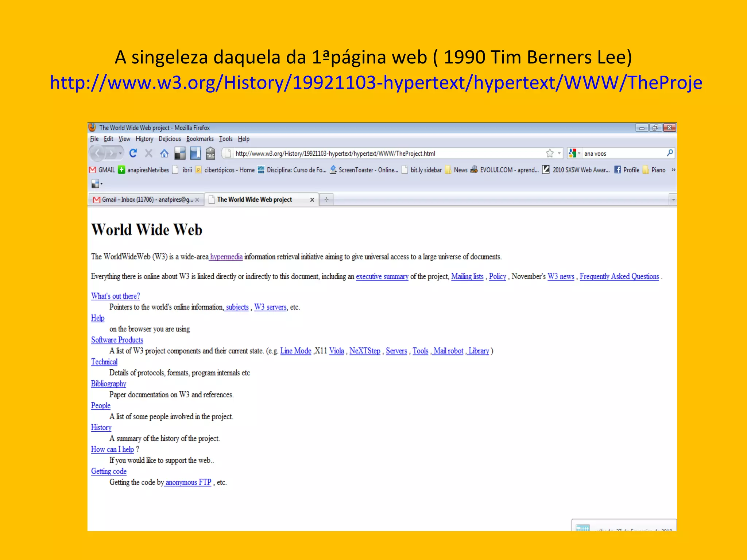Open the Technical link

[104, 362]
